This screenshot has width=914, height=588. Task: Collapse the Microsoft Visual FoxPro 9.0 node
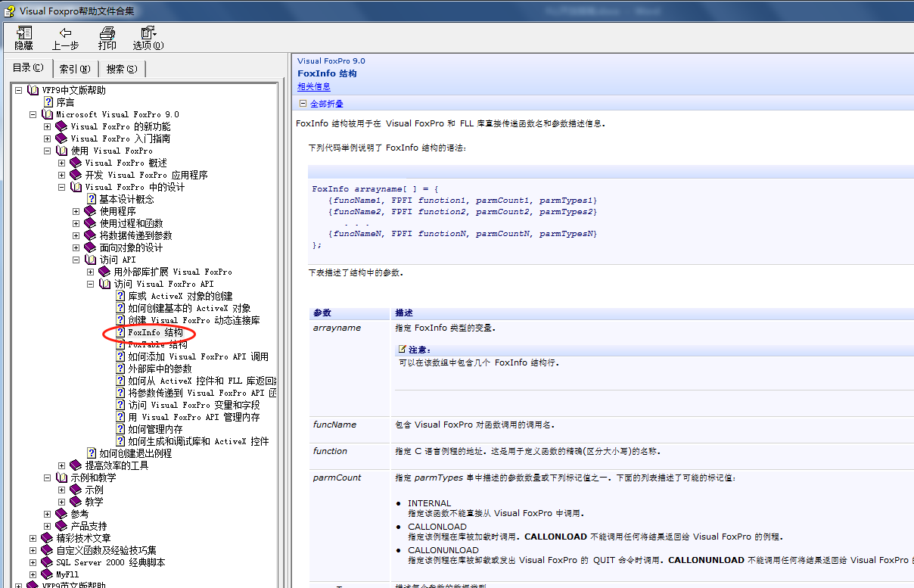(33, 114)
